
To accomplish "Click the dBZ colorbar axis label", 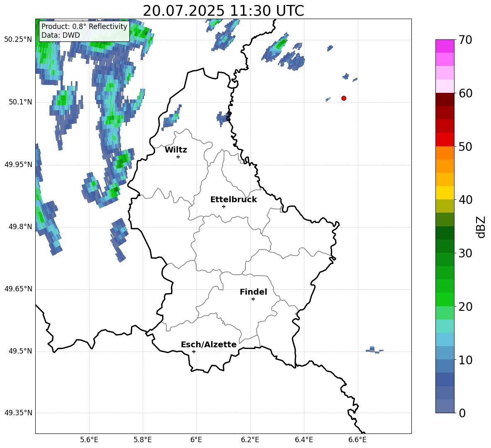I will pos(481,227).
